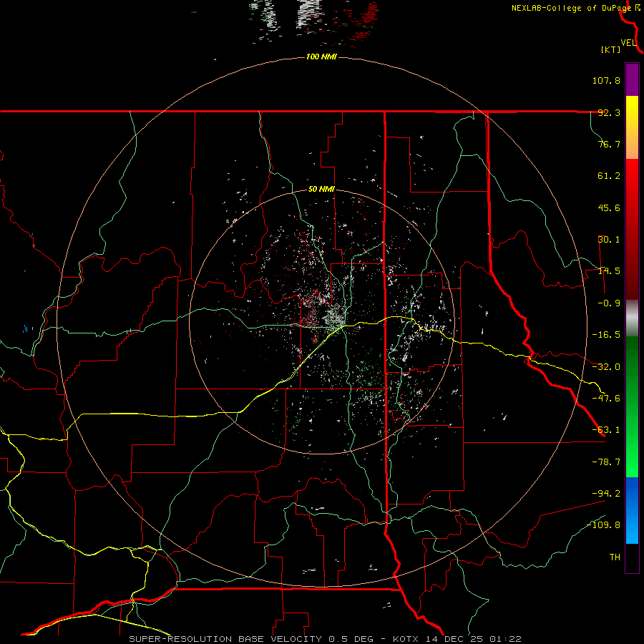Click the 45.6 legend value

[609, 208]
